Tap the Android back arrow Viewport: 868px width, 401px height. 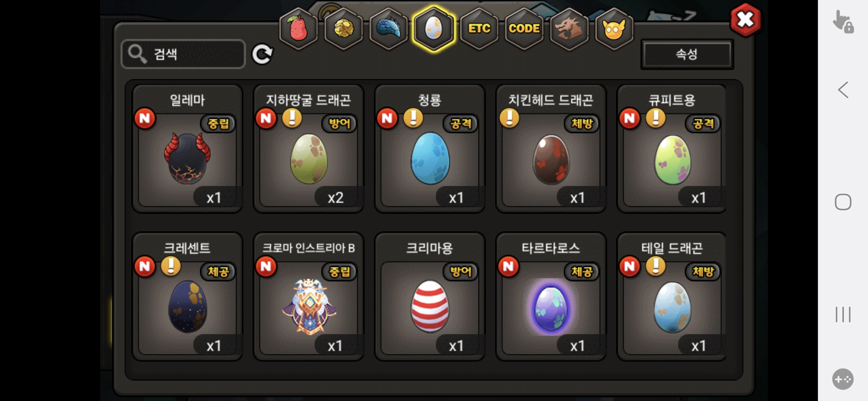coord(843,90)
